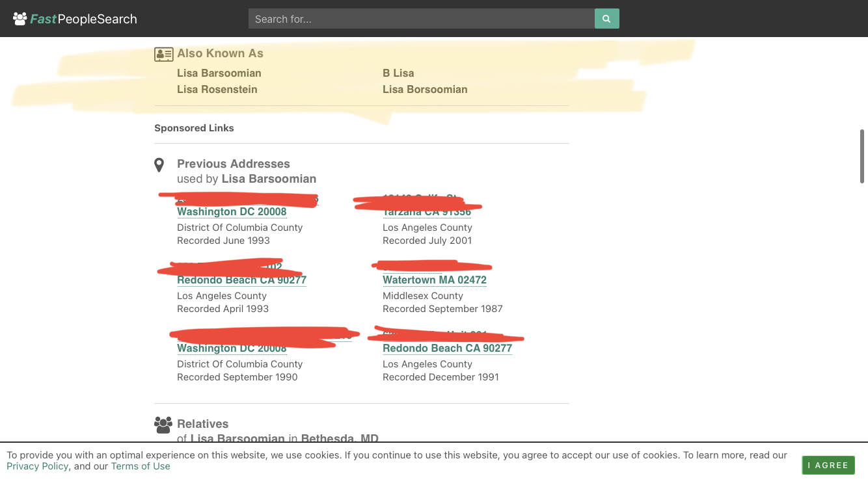The width and height of the screenshot is (868, 487).
Task: Click the magnifier search button
Action: click(606, 19)
